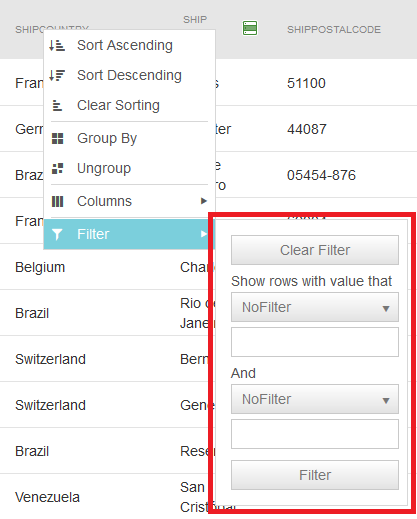Click the Ungroup icon
Viewport: 417px width, 519px height.
(57, 168)
